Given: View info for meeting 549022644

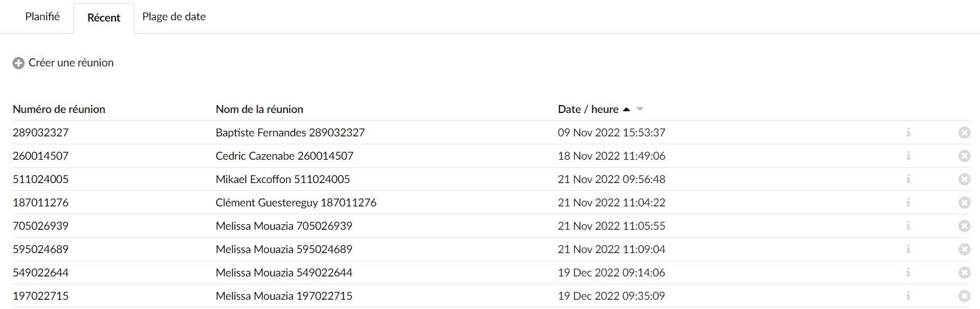Looking at the screenshot, I should point(908,272).
